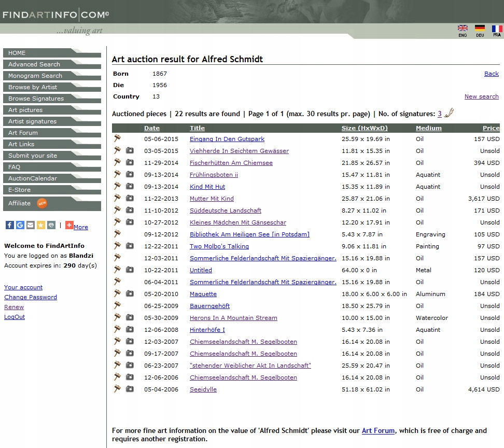The image size is (504, 448).
Task: Click camera icon for Kleines Mädchen Mit Gänseschar
Action: [130, 222]
